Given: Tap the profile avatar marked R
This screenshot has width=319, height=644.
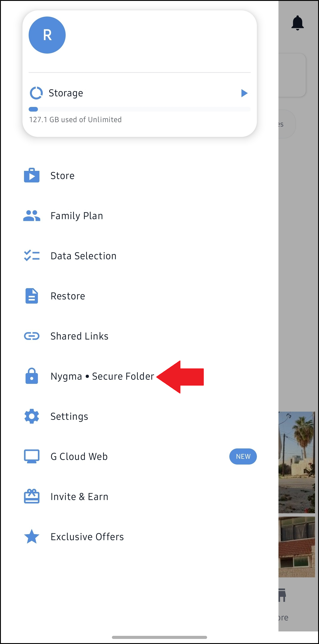Looking at the screenshot, I should point(47,35).
